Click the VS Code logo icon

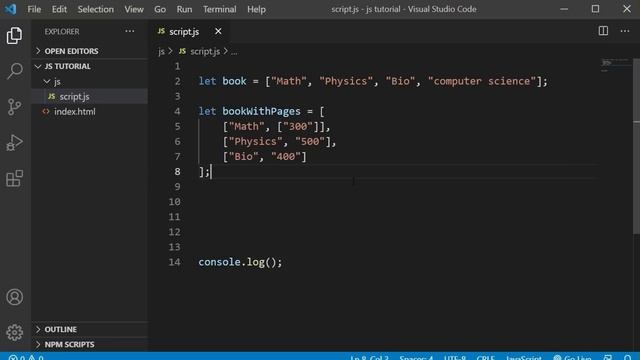[x=10, y=9]
